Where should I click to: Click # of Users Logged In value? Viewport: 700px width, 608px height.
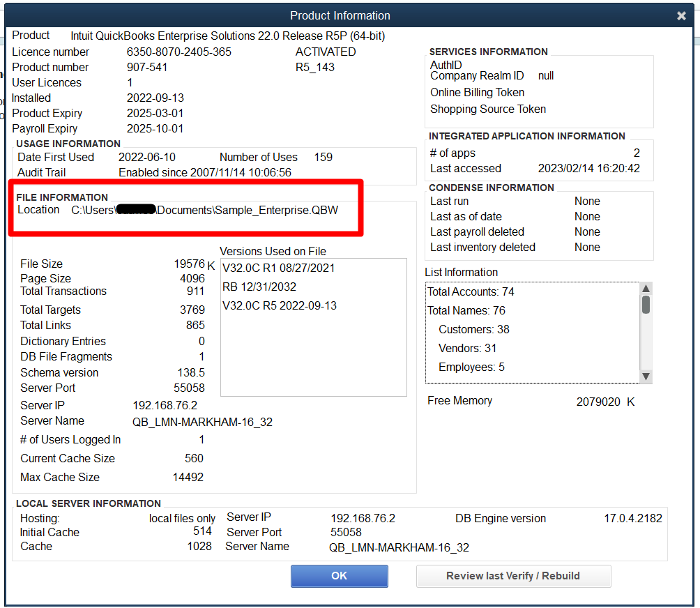tap(201, 440)
